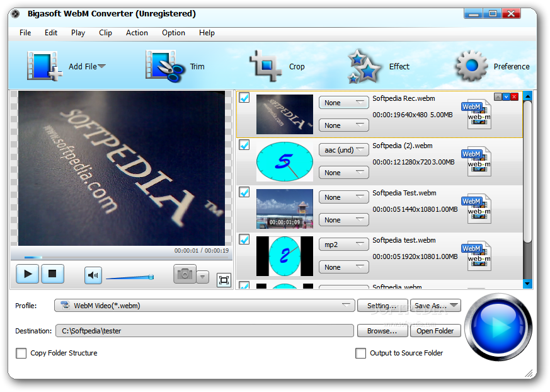Select the Softpedia Test.webm beach thumbnail
This screenshot has height=392, width=550.
tap(285, 209)
